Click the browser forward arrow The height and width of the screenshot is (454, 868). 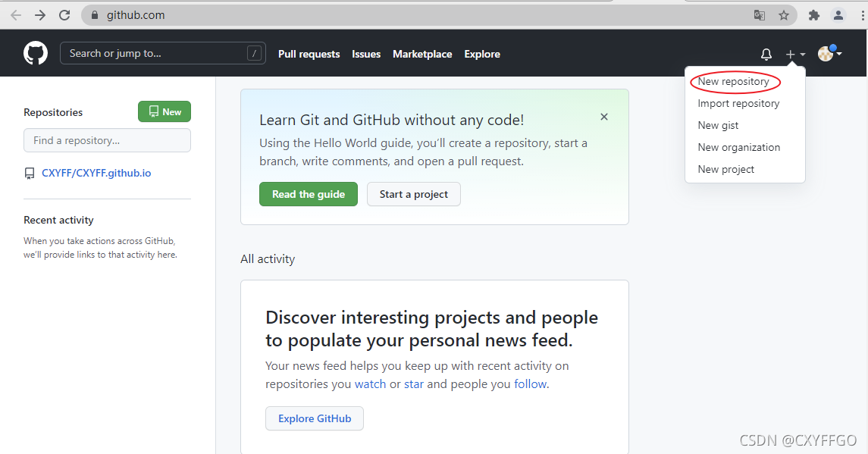click(40, 15)
